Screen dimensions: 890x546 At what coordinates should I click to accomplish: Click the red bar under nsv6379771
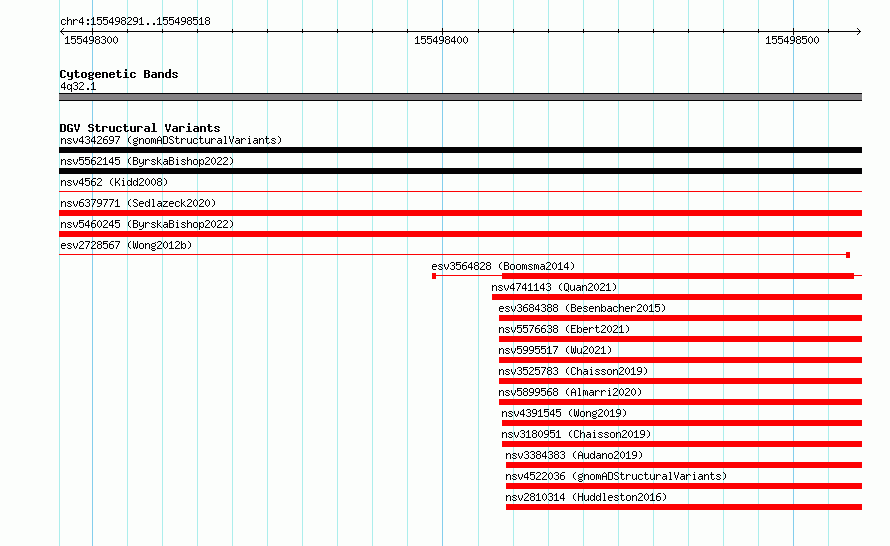(460, 213)
